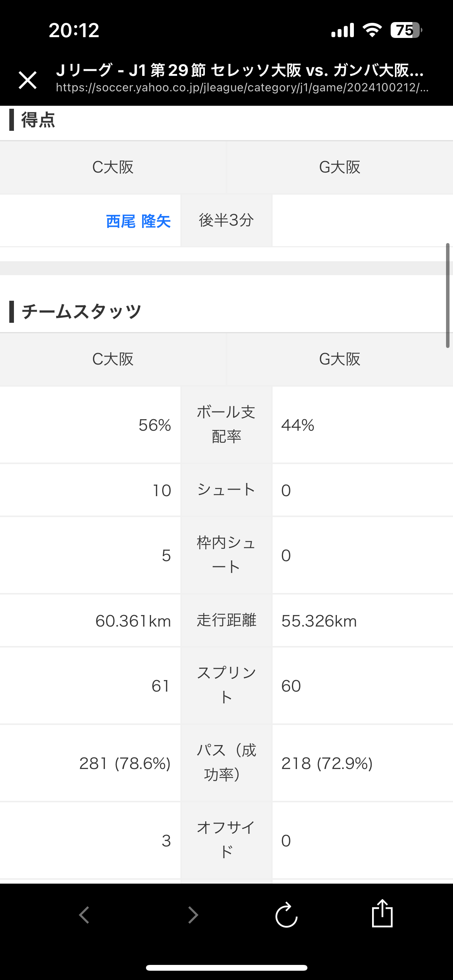Tap the home indicator bar
Image resolution: width=453 pixels, height=980 pixels.
pos(226,968)
